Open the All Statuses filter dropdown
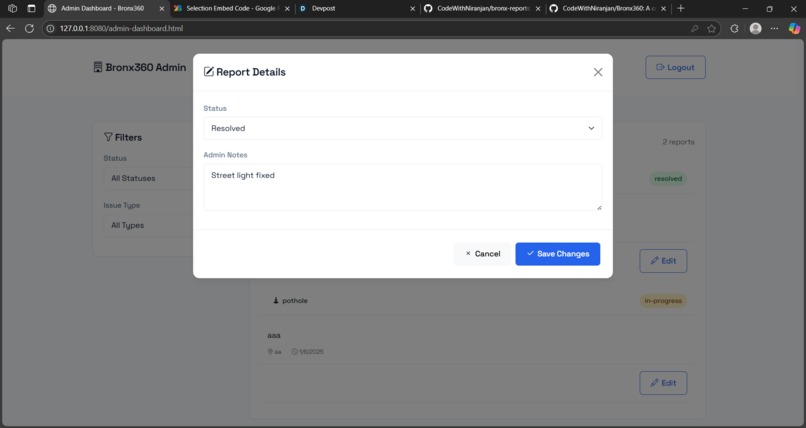The height and width of the screenshot is (428, 806). click(148, 178)
